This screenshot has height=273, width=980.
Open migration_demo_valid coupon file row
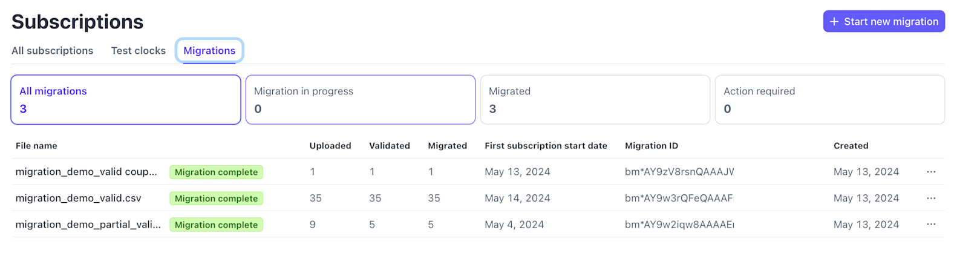coord(86,172)
